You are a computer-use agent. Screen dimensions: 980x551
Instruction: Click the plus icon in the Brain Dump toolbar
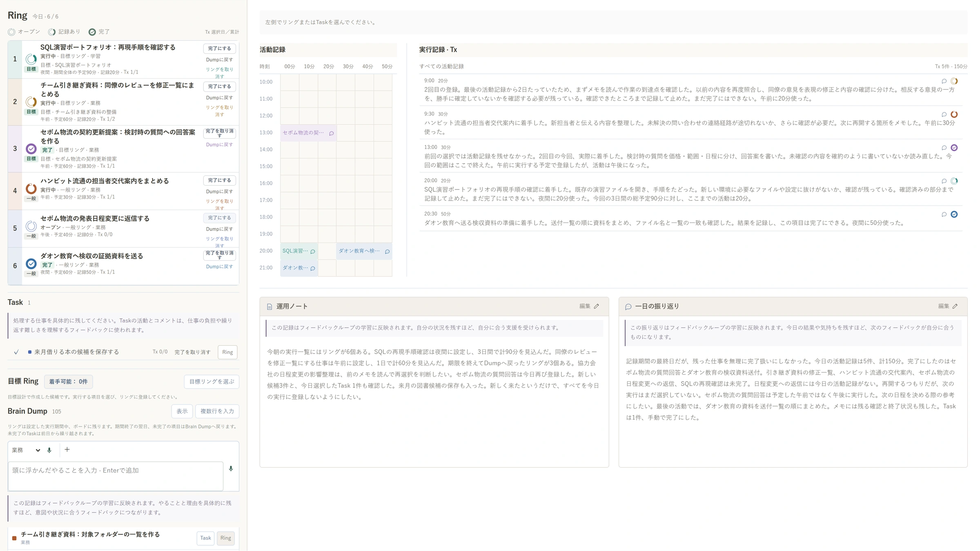67,450
